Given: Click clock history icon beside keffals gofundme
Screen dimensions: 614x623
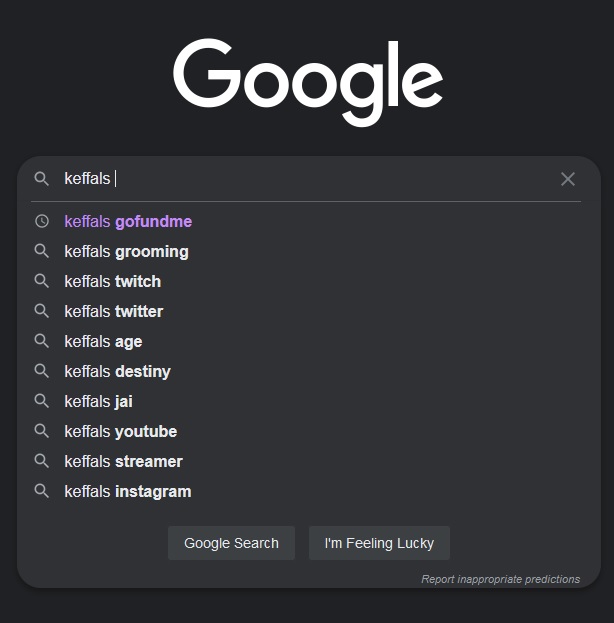Looking at the screenshot, I should (42, 221).
